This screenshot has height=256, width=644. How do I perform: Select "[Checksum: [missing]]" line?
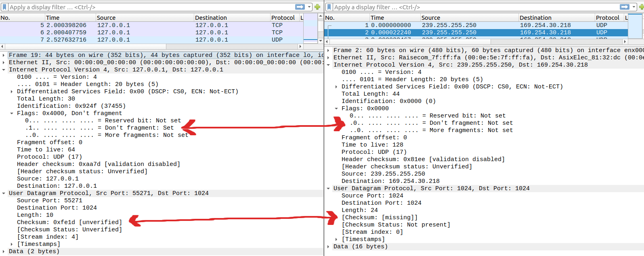point(380,217)
